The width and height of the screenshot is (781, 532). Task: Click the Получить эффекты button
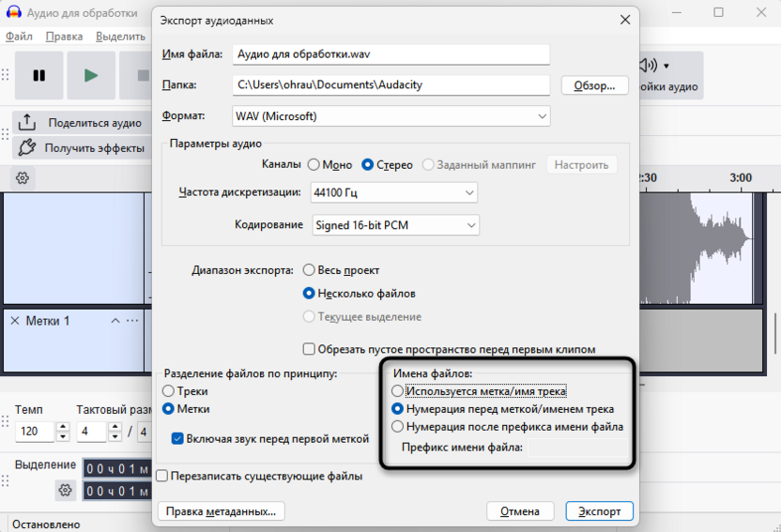tap(83, 148)
